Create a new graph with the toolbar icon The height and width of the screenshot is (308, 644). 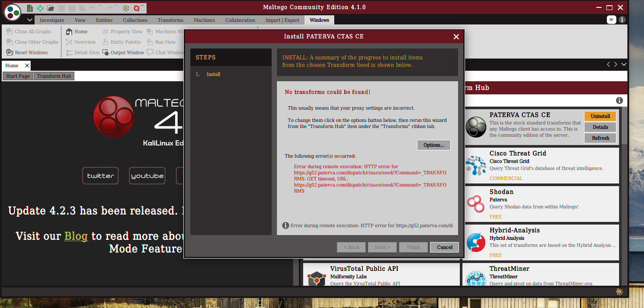click(x=30, y=8)
